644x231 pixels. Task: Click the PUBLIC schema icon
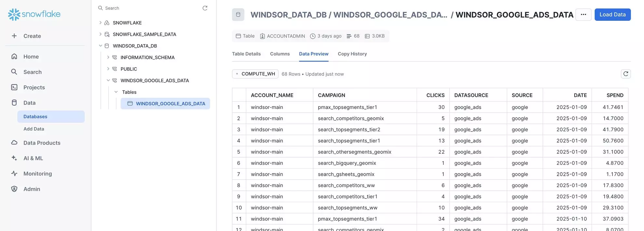point(114,69)
